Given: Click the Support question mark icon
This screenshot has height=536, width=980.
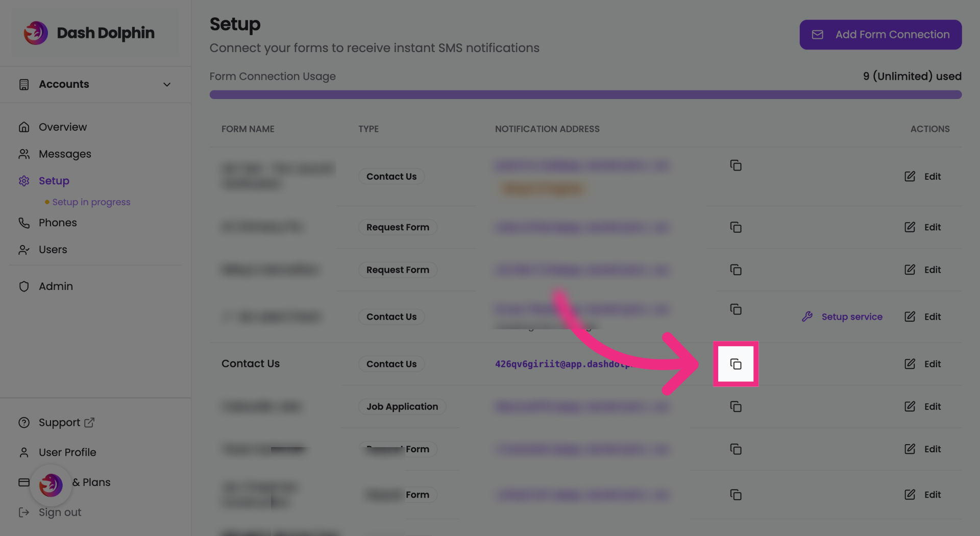Looking at the screenshot, I should 24,423.
